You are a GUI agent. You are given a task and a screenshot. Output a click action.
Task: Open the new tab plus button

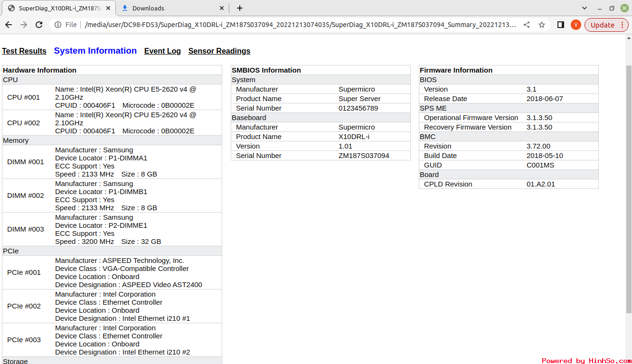240,8
